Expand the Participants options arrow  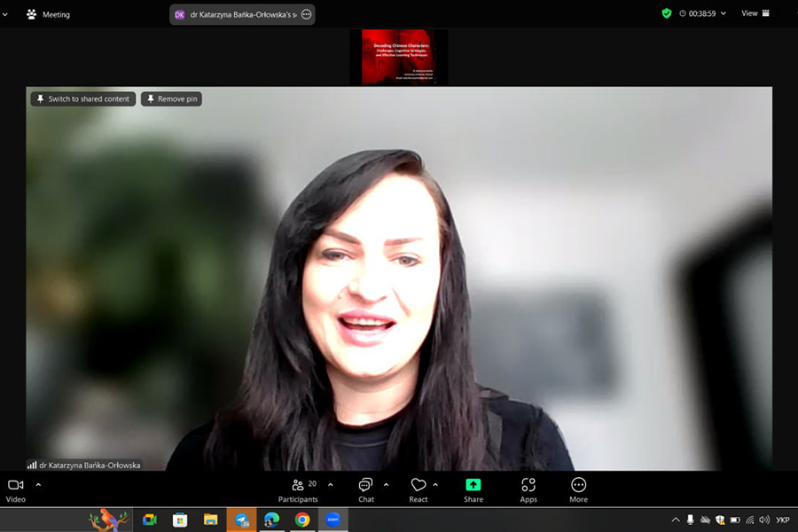(x=331, y=485)
